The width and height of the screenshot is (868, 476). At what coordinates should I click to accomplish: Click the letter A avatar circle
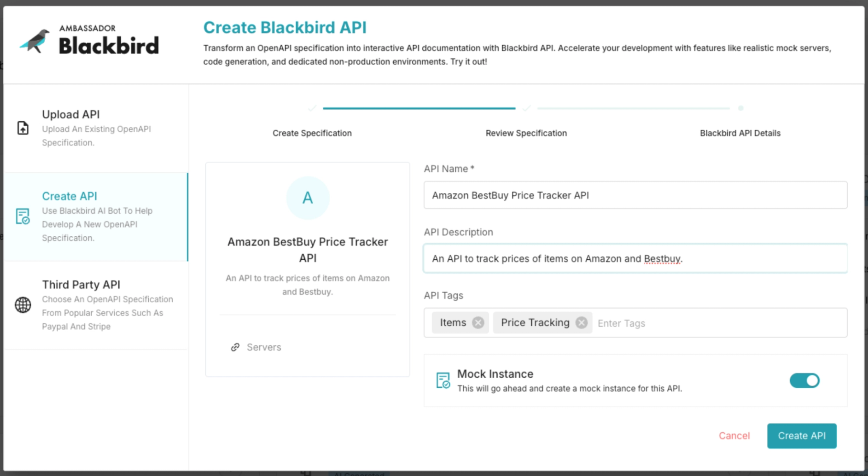tap(308, 198)
